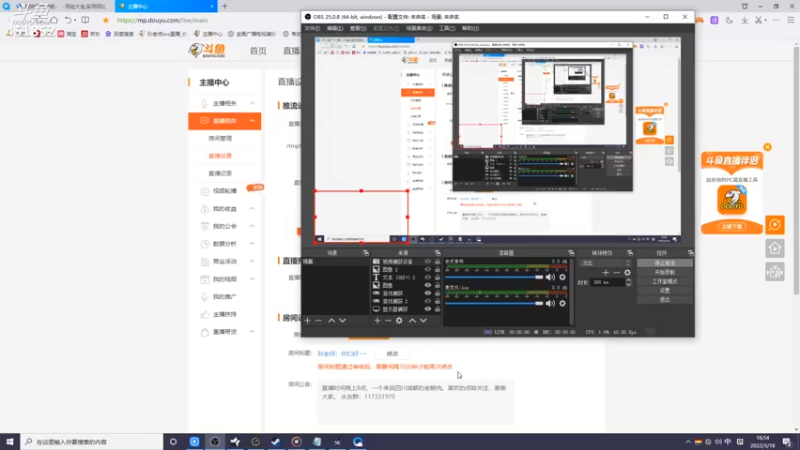Image resolution: width=800 pixels, height=450 pixels.
Task: Expand the 我的视频 sidebar section
Action: [x=252, y=279]
